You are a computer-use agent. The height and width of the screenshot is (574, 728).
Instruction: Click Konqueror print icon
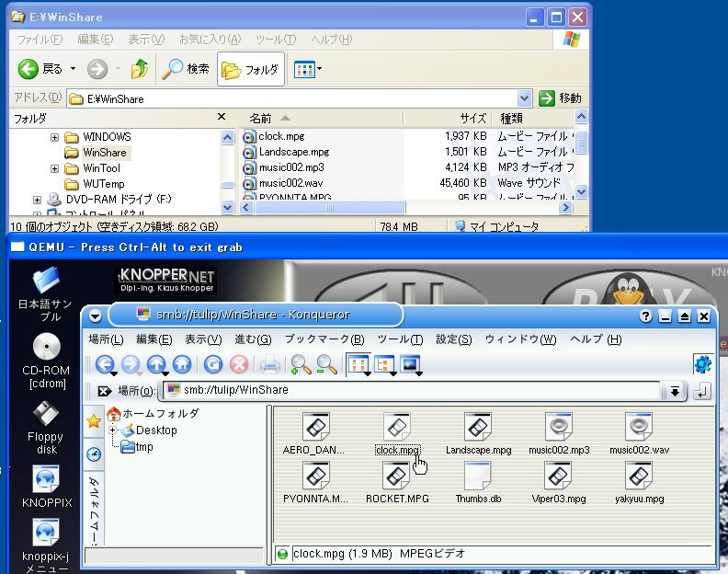[x=269, y=364]
